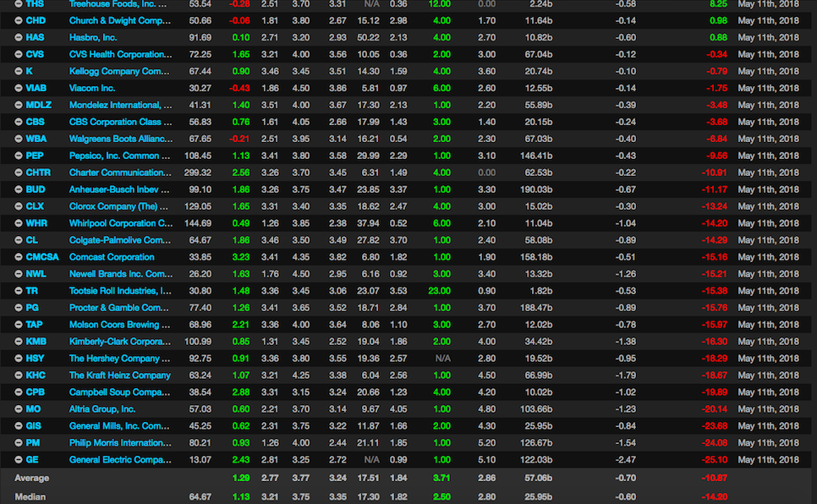The height and width of the screenshot is (504, 817).
Task: Open Molson Coors Brewing company link
Action: 120,324
